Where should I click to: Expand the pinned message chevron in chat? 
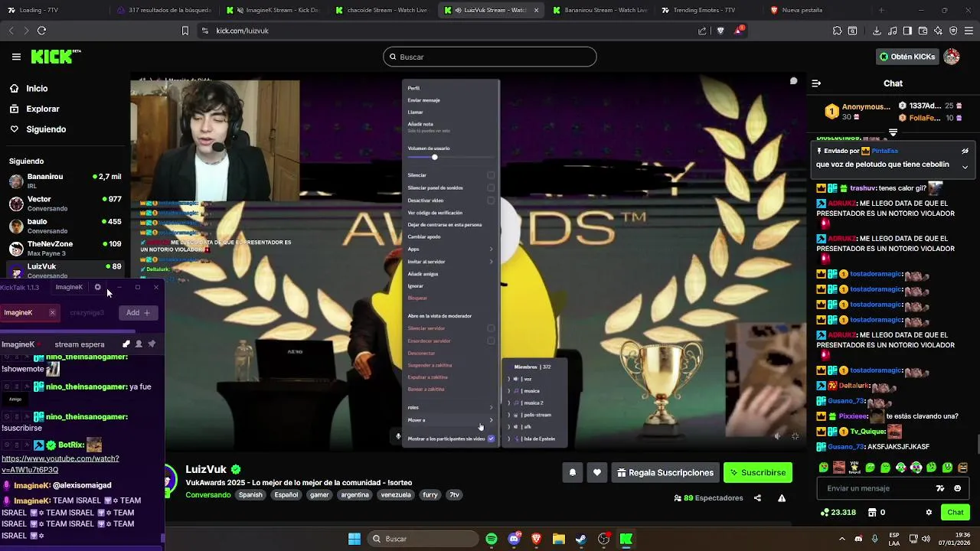tap(965, 166)
